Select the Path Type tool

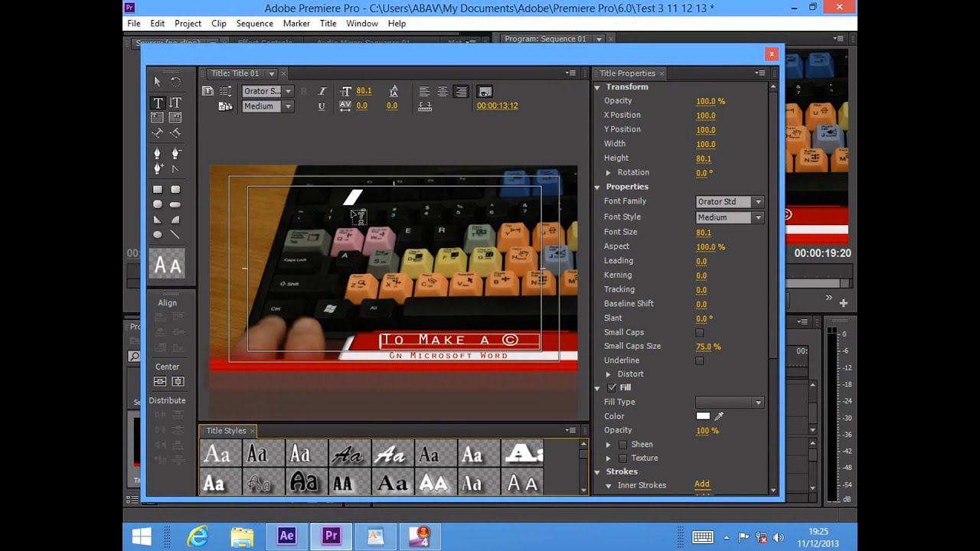[158, 133]
